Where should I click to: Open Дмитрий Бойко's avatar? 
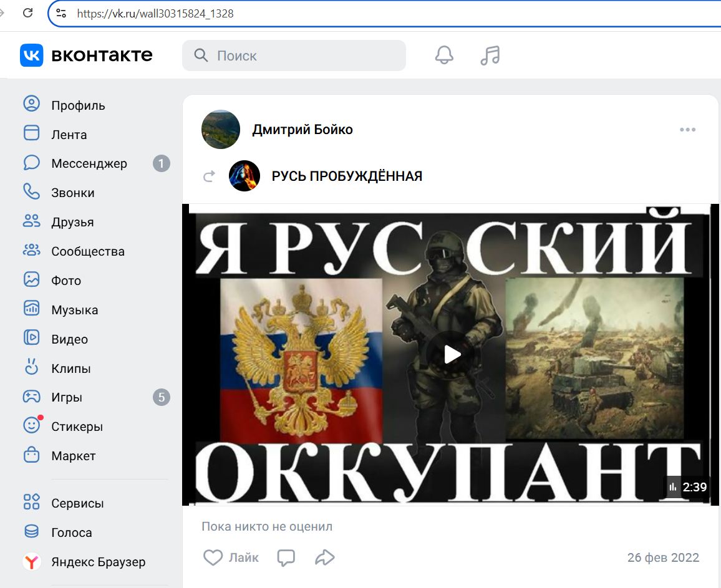221,130
